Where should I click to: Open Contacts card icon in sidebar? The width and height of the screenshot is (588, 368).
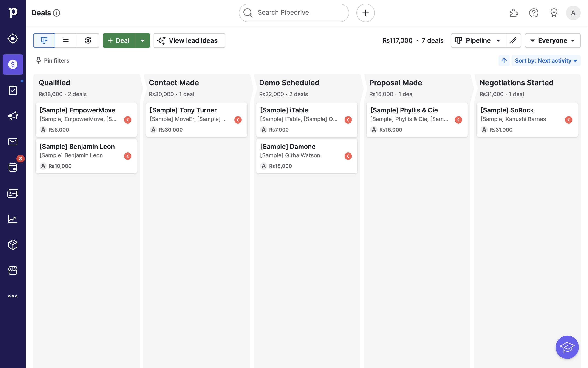(x=13, y=193)
